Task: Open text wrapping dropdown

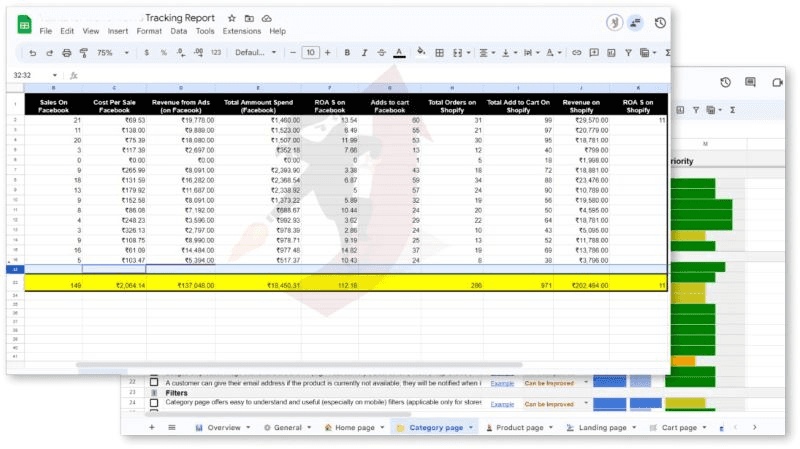Action: [532, 53]
